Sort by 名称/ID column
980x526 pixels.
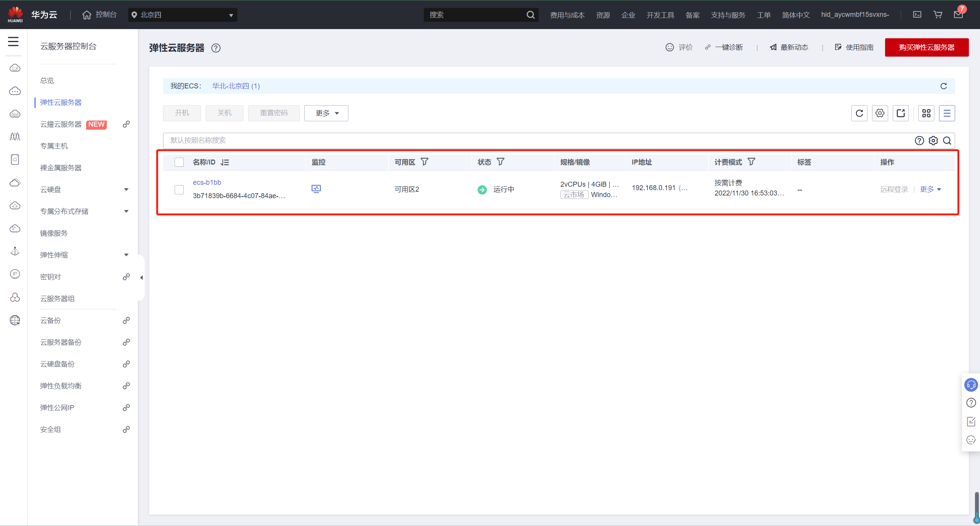[x=225, y=162]
